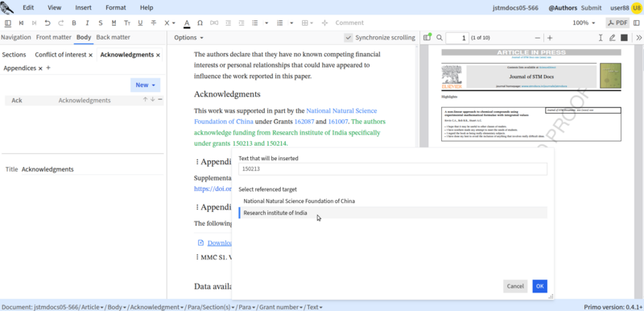Viewport: 644px width, 311px height.
Task: Click the Comment button
Action: coord(349,23)
